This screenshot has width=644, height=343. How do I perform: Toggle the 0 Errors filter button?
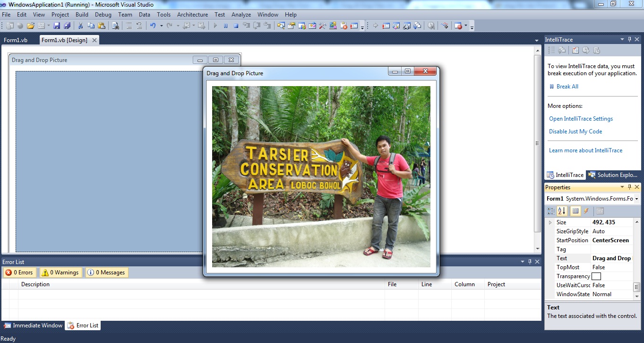(19, 273)
